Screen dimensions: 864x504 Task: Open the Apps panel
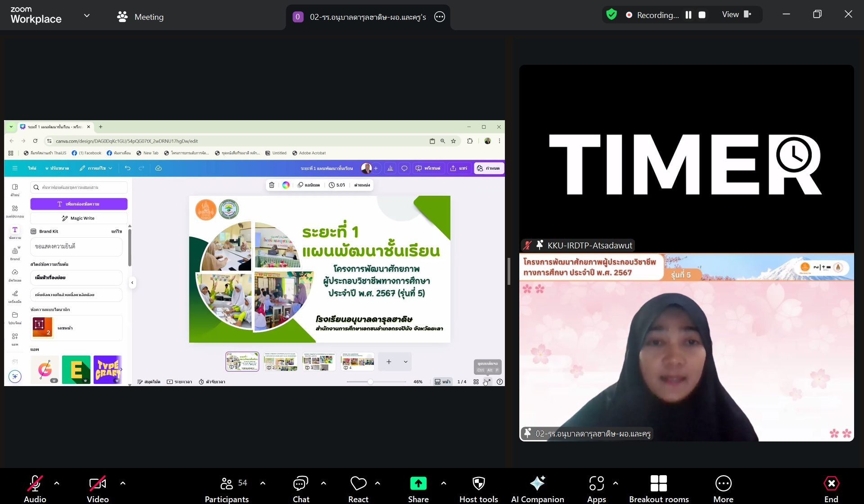click(x=596, y=484)
